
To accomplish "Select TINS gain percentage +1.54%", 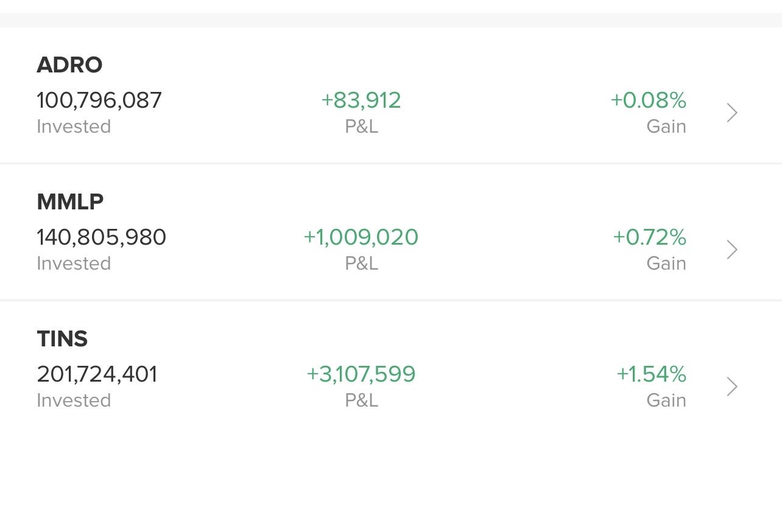I will coord(652,374).
